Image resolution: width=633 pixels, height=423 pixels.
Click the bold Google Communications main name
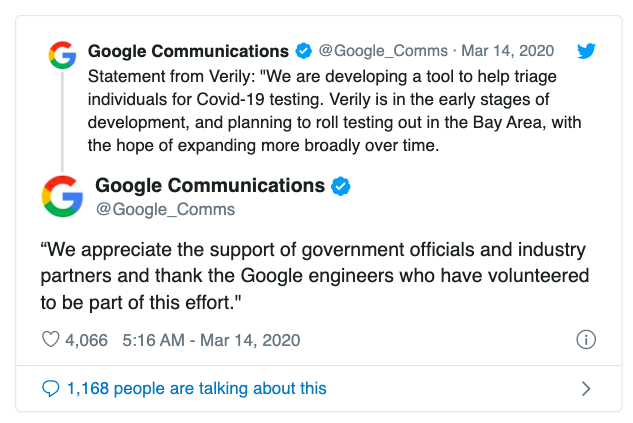(x=209, y=186)
